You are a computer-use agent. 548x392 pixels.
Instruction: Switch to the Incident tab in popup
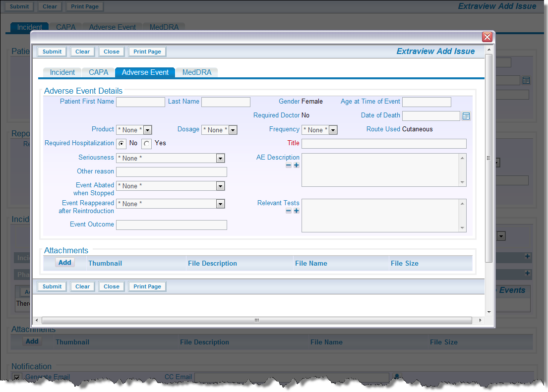pyautogui.click(x=62, y=72)
